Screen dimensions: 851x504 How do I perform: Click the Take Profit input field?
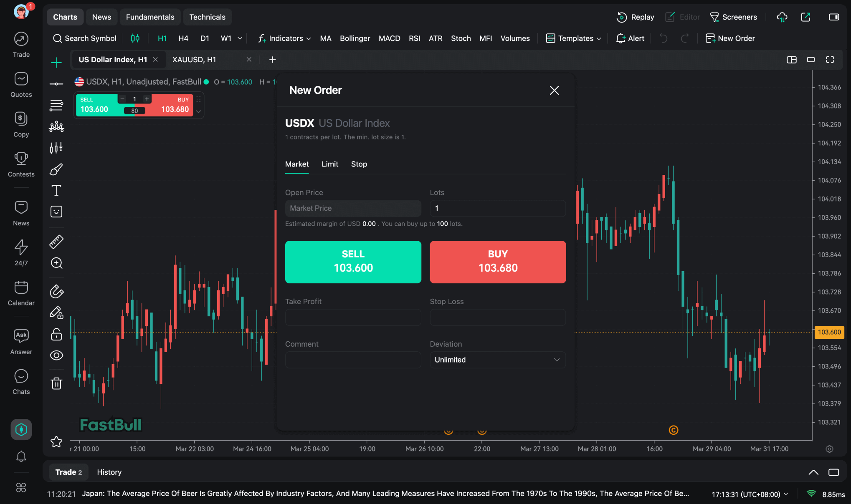353,318
